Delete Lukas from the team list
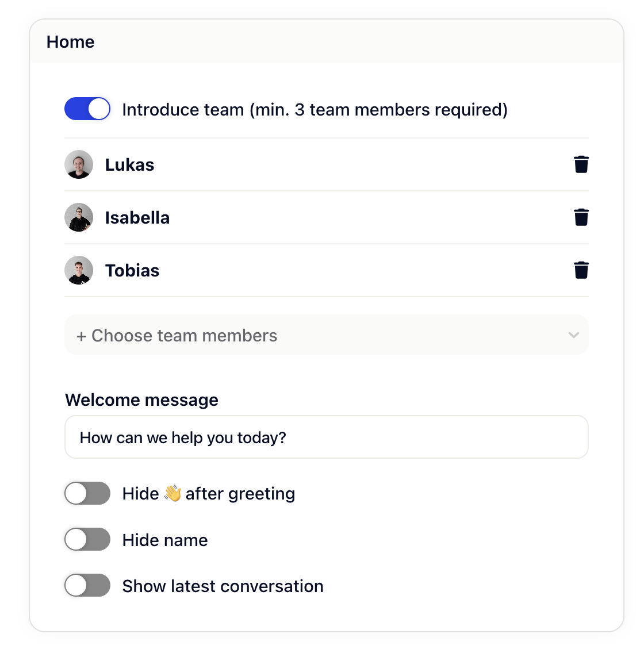This screenshot has height=653, width=644. coord(581,164)
